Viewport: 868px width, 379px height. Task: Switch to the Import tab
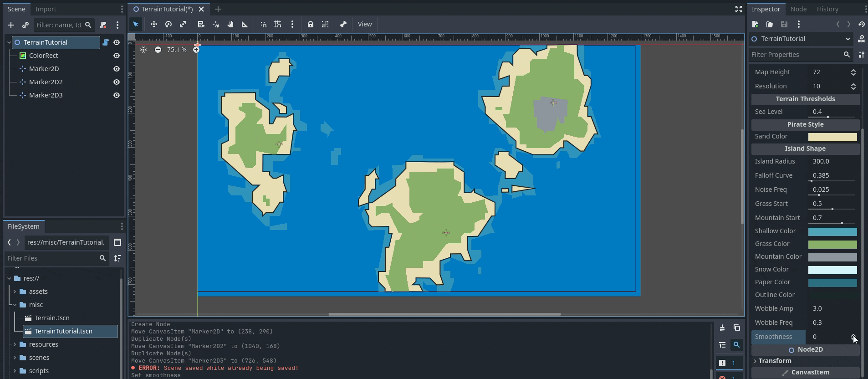tap(46, 9)
